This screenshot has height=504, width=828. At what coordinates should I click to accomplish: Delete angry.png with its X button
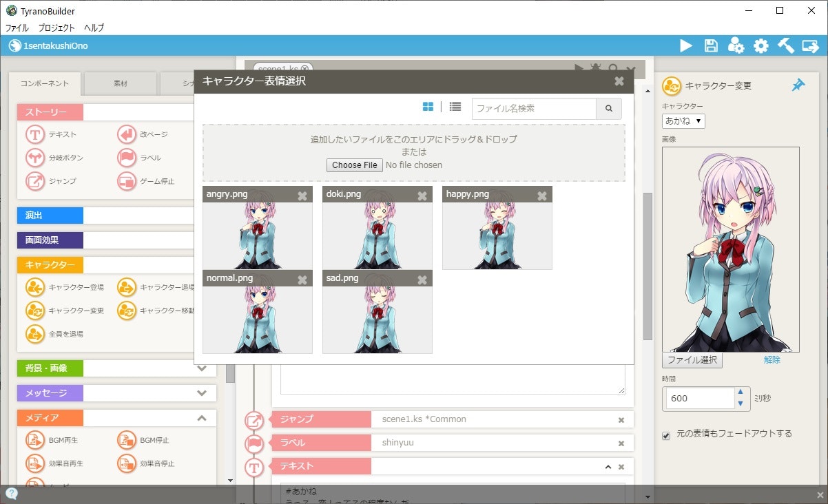coord(302,196)
